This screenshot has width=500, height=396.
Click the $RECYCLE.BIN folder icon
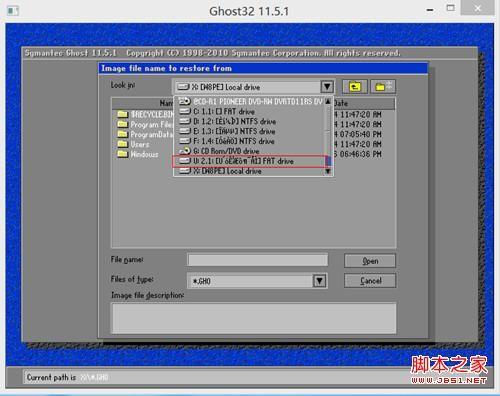(122, 114)
